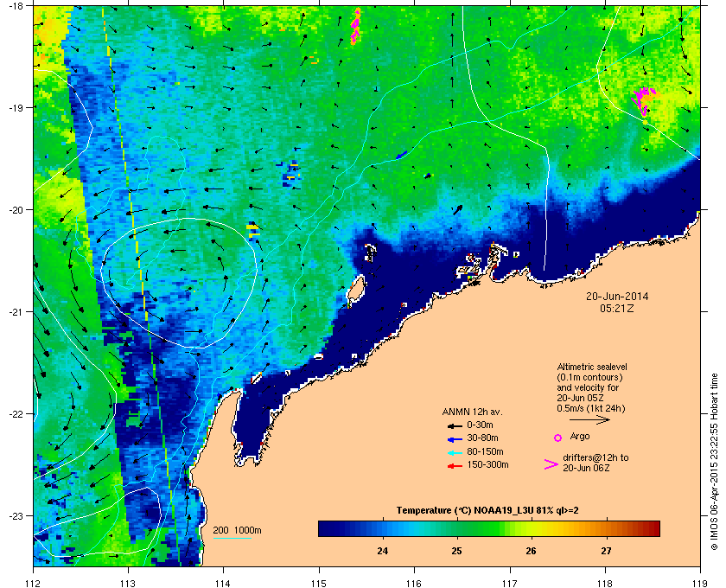Click the latitude label -22
The height and width of the screenshot is (588, 726).
point(16,414)
